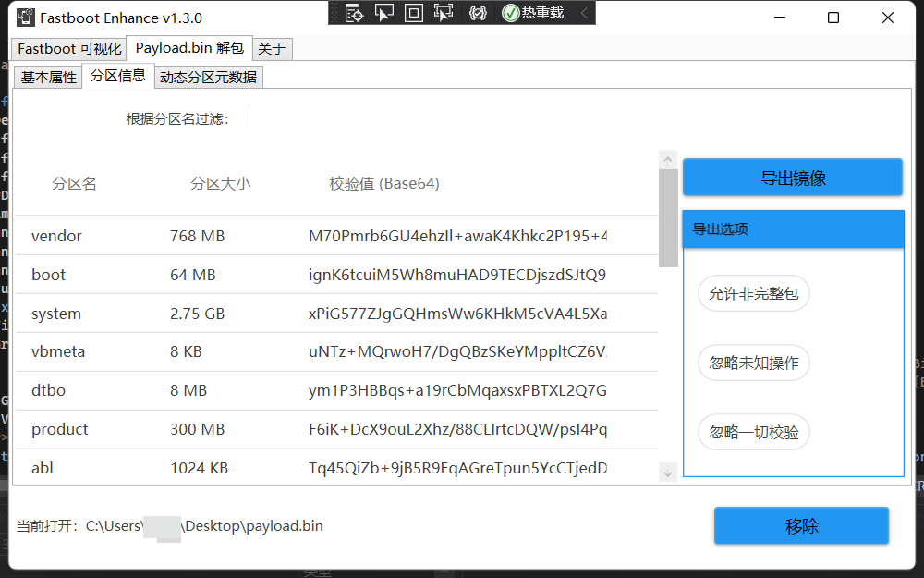Image resolution: width=924 pixels, height=578 pixels.
Task: Click hash starting with ignK6tcuiM5
Action: [x=457, y=275]
